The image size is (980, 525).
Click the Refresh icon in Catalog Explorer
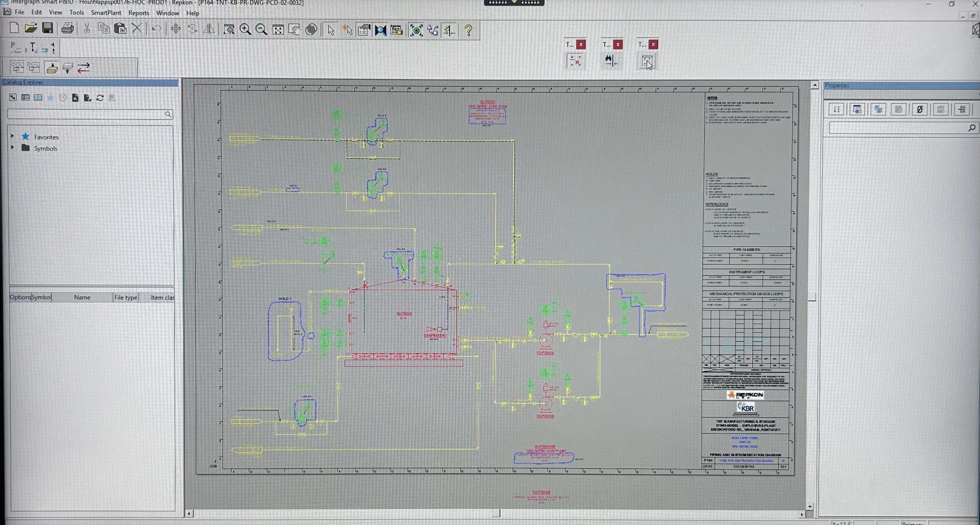click(100, 98)
